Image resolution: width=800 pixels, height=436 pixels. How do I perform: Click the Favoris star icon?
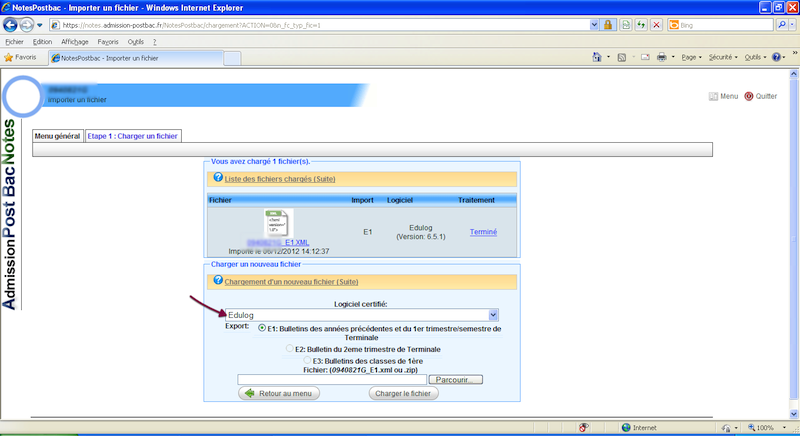(x=9, y=57)
